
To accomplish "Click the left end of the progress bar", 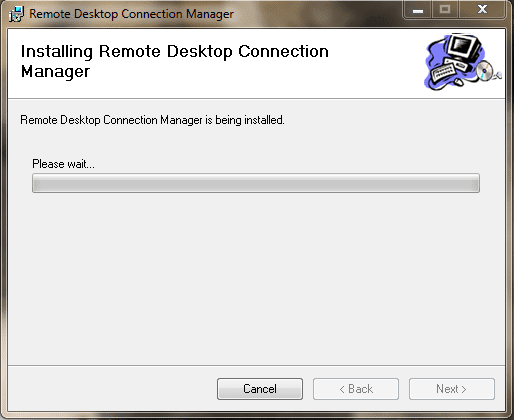I will point(37,183).
